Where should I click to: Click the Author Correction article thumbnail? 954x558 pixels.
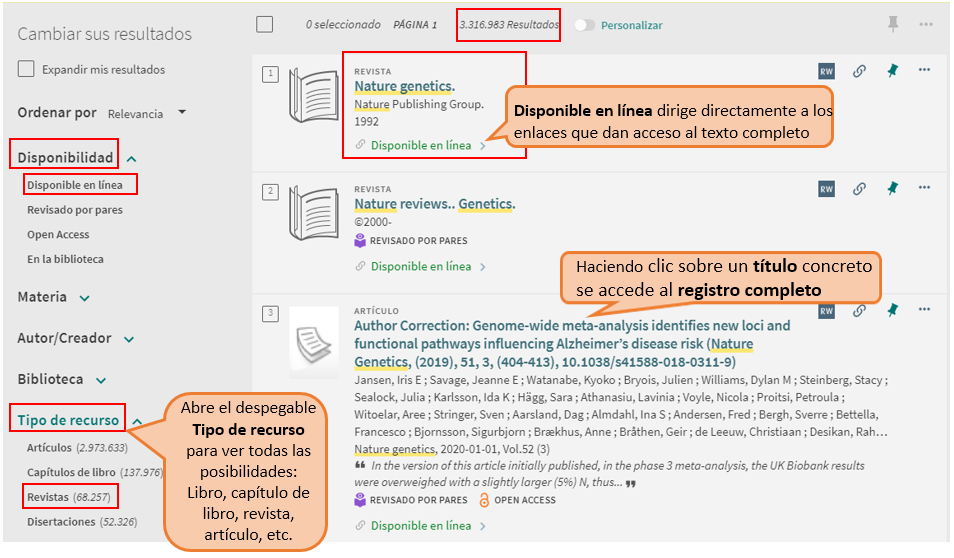314,335
